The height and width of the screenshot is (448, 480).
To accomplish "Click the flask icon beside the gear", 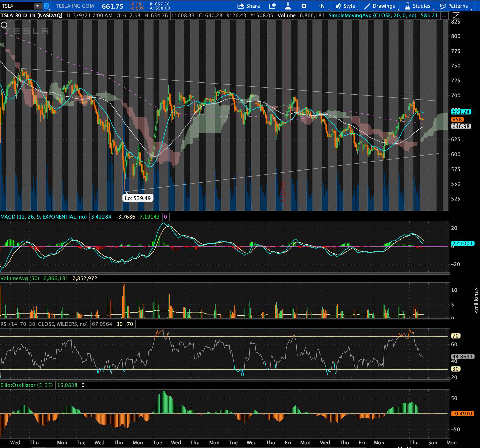I will point(288,6).
